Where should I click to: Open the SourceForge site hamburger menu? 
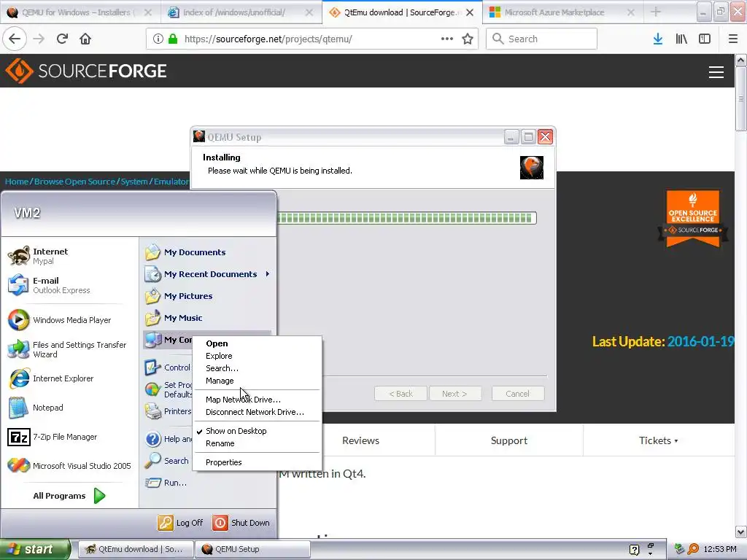click(x=716, y=72)
